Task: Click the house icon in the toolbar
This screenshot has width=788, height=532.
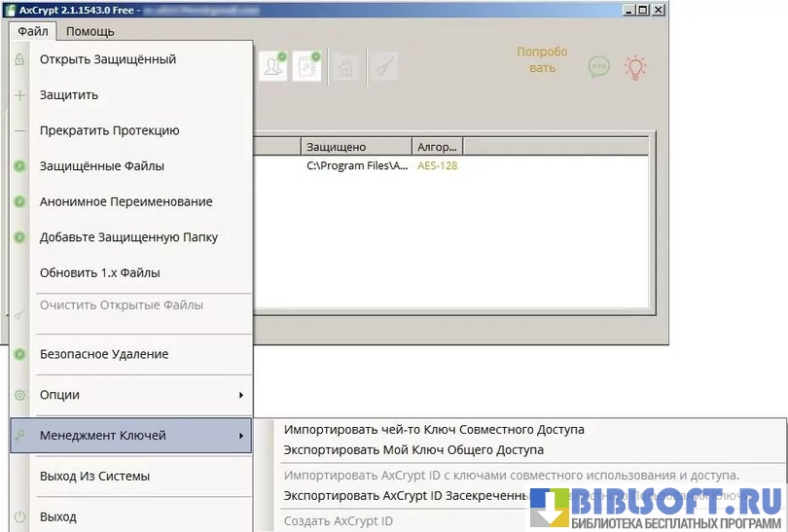Action: (x=343, y=67)
